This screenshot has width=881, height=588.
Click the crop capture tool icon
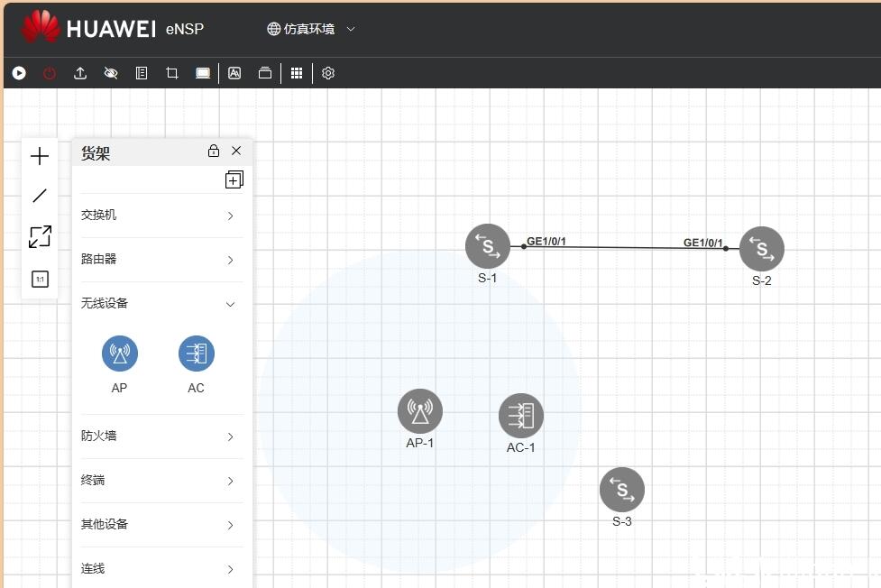click(172, 73)
